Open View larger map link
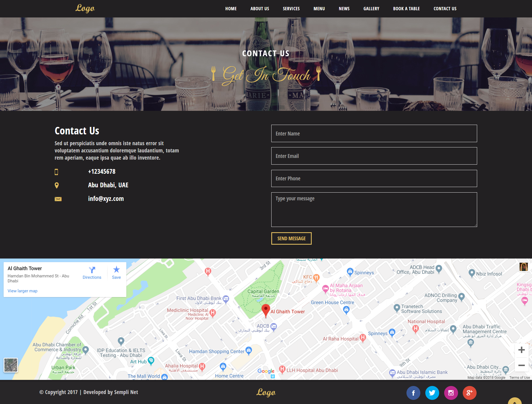 [22, 291]
